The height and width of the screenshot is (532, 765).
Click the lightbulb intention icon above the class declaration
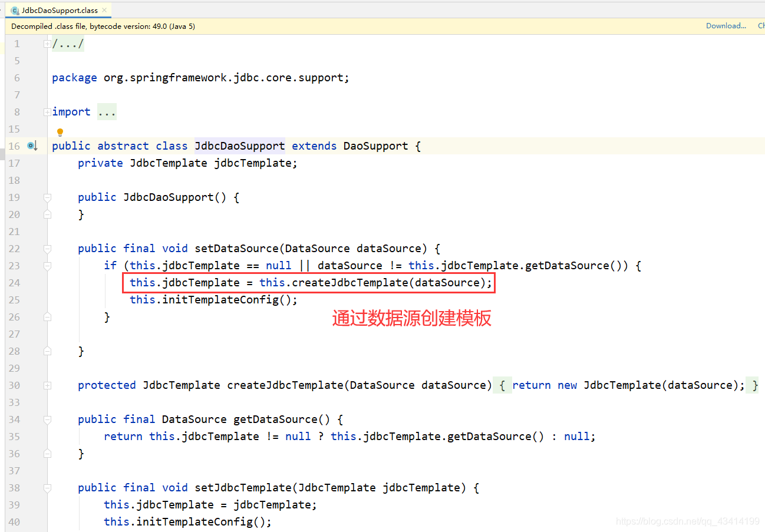[60, 133]
